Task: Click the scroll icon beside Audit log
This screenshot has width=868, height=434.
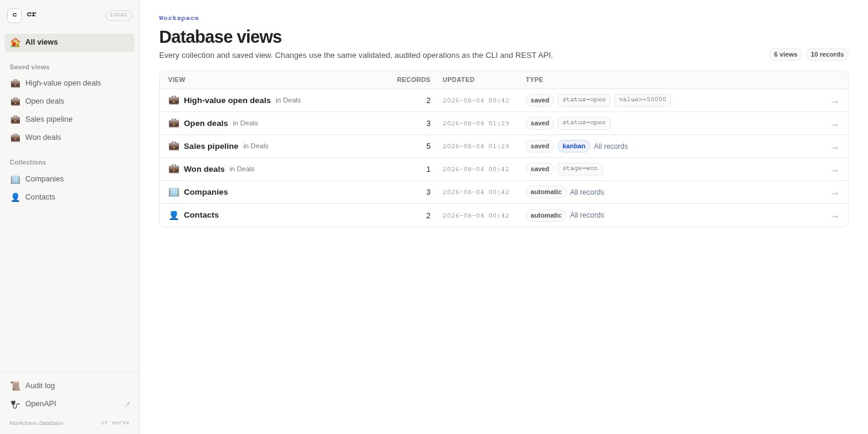Action: [15, 386]
